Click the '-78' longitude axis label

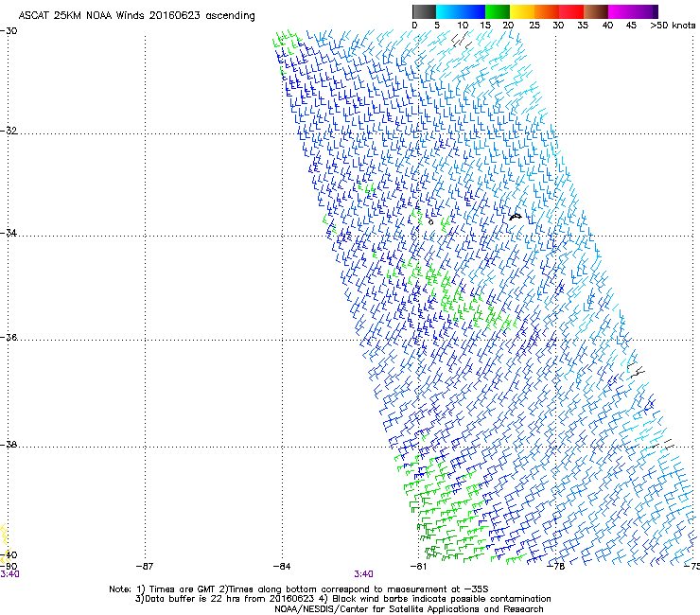(556, 567)
